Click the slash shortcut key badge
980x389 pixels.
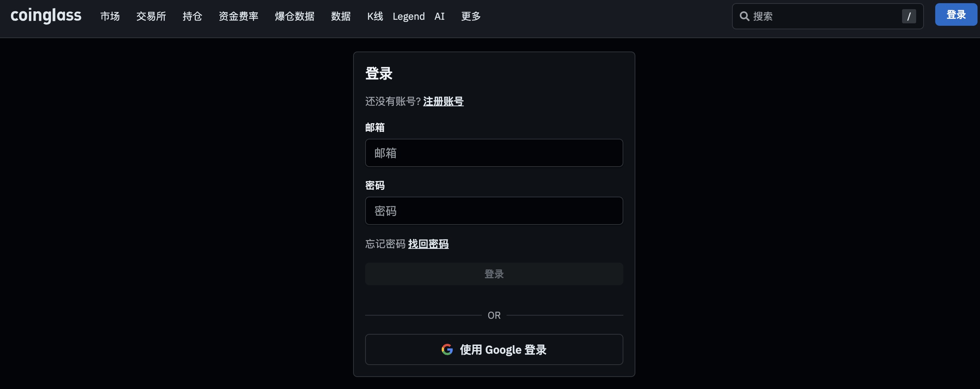[x=908, y=16]
